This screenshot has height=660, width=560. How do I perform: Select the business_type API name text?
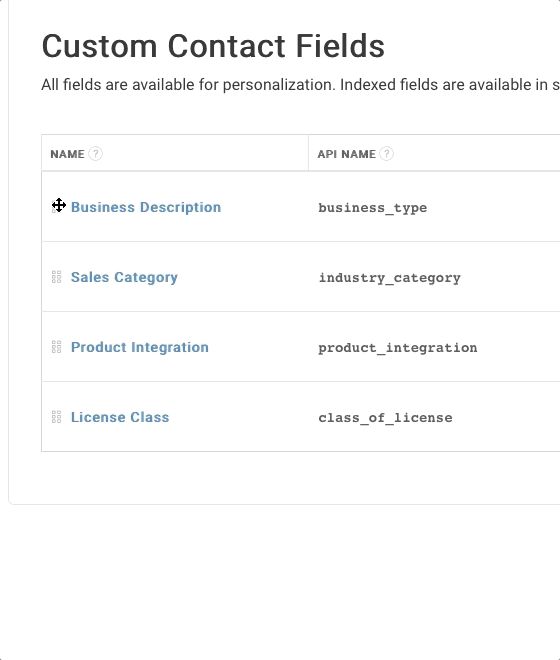coord(373,208)
